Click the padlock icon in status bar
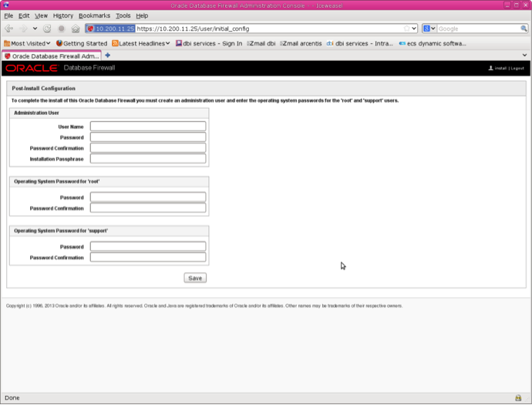 [x=518, y=398]
